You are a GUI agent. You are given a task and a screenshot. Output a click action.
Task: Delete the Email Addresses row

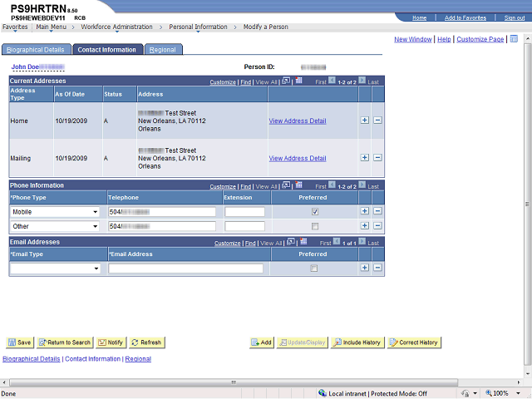point(377,268)
